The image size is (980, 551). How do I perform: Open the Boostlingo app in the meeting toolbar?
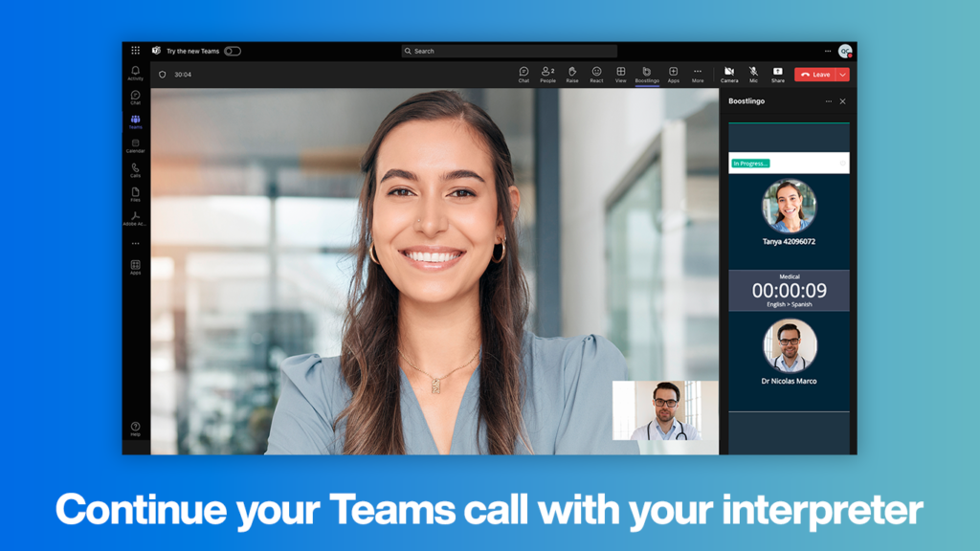point(647,73)
